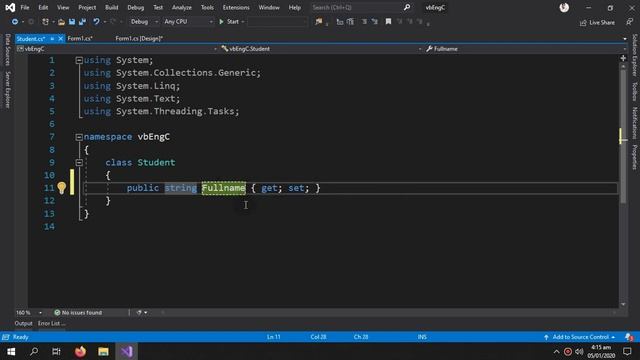640x360 pixels.
Task: Click the Live Share icon
Action: click(583, 22)
